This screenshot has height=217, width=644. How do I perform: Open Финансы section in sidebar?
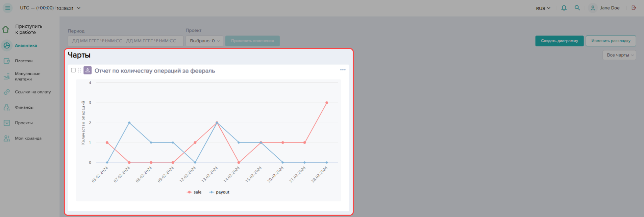[24, 107]
